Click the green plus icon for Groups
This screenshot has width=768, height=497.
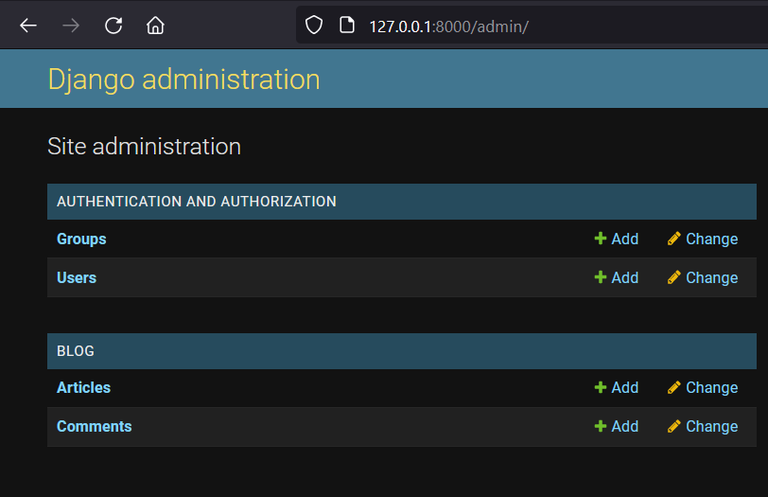600,238
